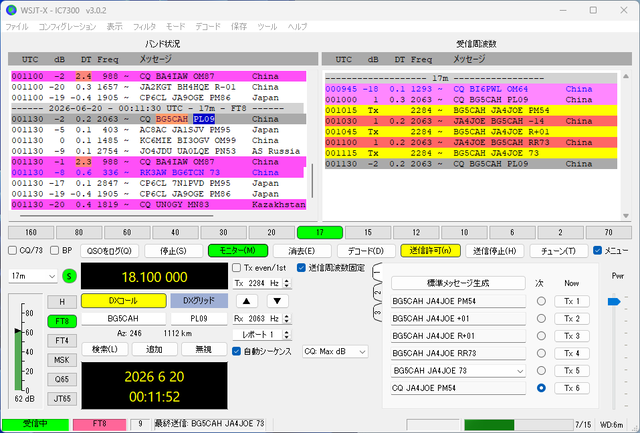Screen dimensions: 640x433
Task: Switch to message tab 1 on bracket
Action: coord(377,273)
